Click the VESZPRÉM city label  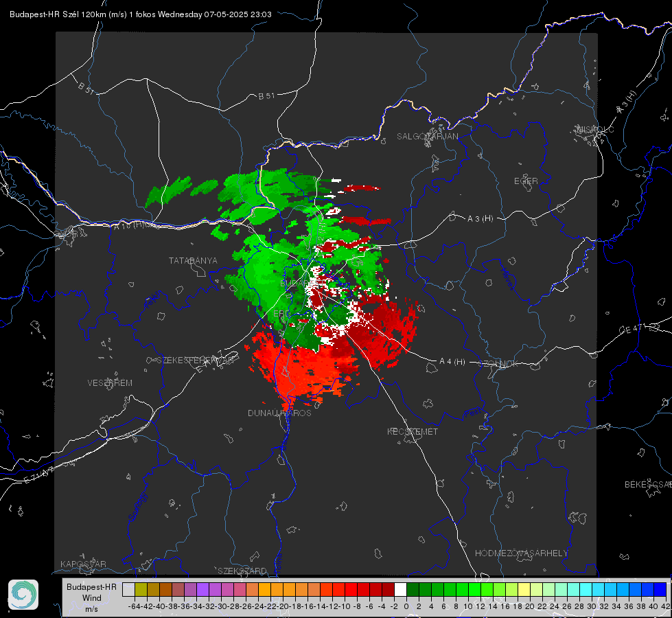click(110, 383)
